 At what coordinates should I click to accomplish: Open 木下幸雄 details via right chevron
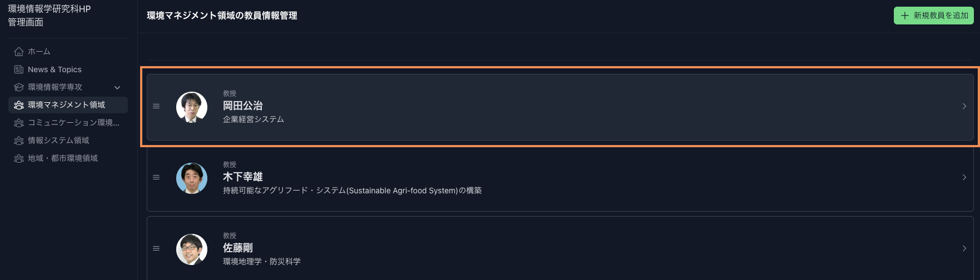point(964,177)
